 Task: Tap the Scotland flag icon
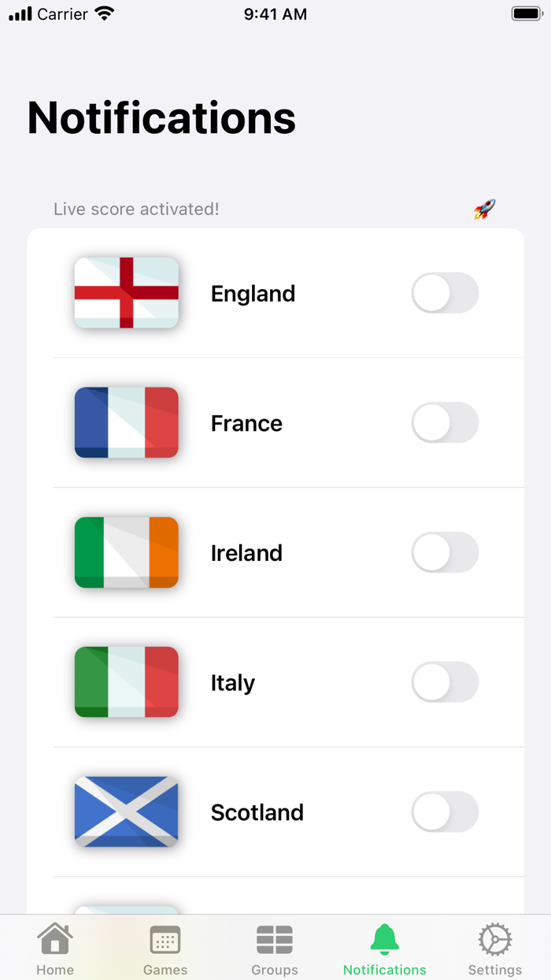(126, 811)
